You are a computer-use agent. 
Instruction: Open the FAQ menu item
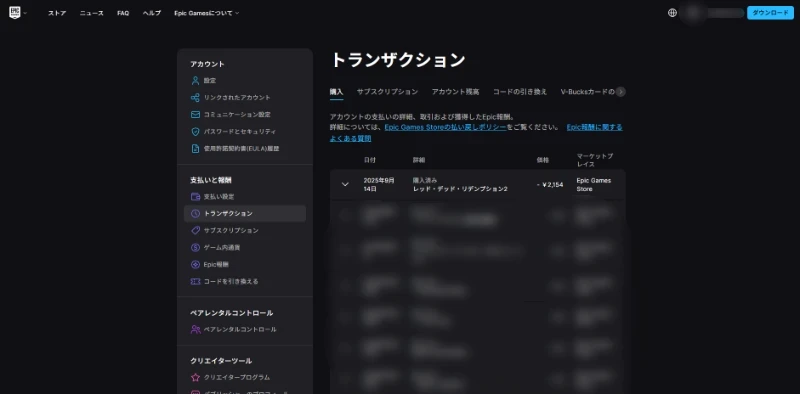coord(123,13)
